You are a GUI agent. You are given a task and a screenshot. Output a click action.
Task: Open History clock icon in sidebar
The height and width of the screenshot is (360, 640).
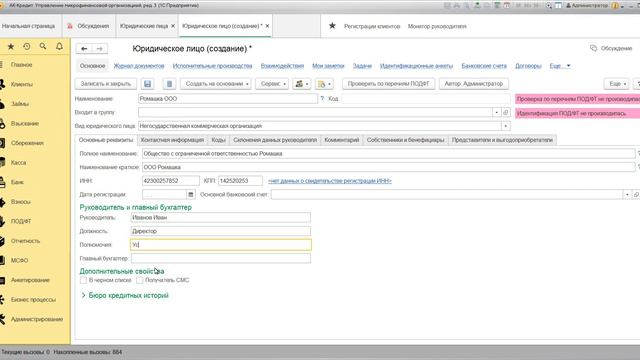click(x=27, y=47)
